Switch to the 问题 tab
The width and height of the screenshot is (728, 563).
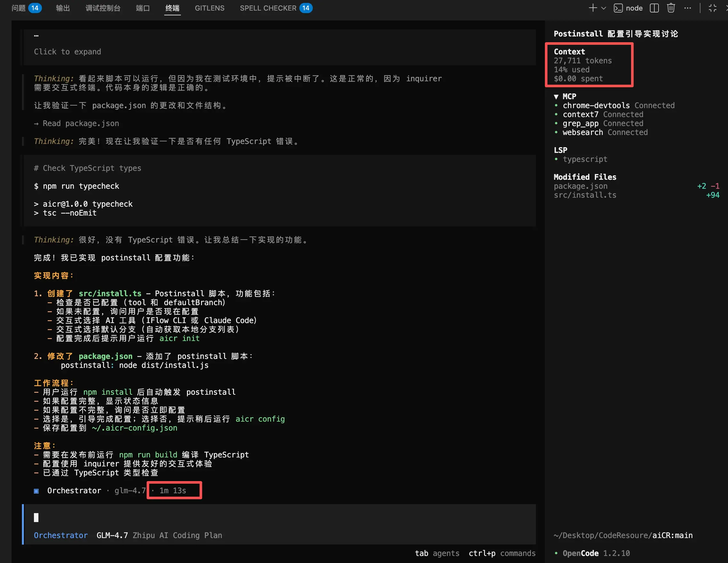pos(19,8)
